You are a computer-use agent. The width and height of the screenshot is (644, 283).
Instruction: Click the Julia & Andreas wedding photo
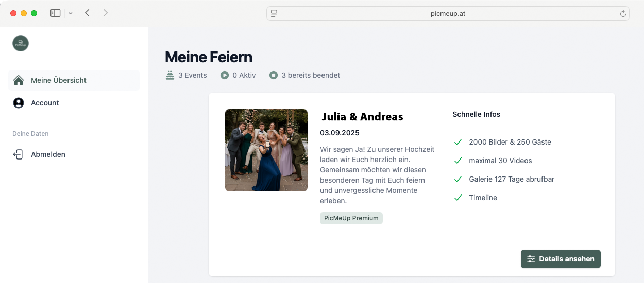tap(266, 150)
